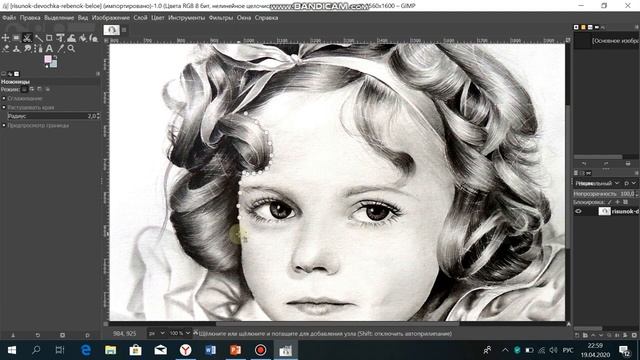Set selection mode to Replace
Image resolution: width=640 pixels, height=360 pixels.
click(x=24, y=89)
